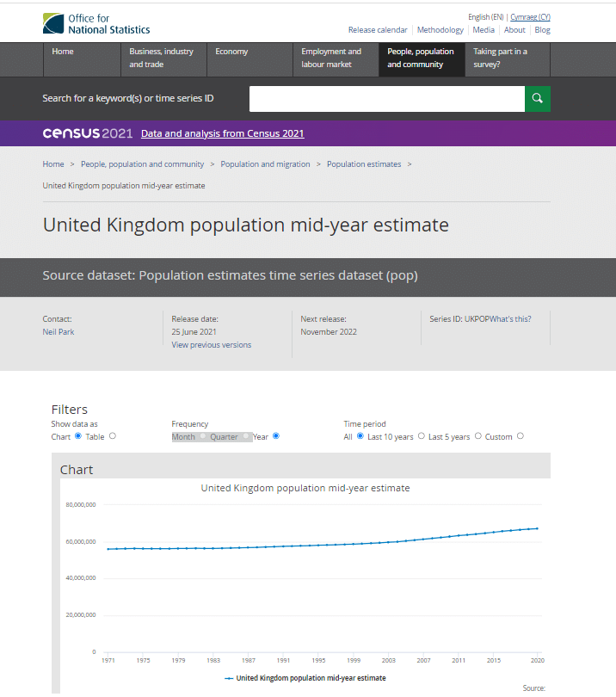Screen dimensions: 616x697
Task: Click the chart legend series entry
Action: [305, 678]
